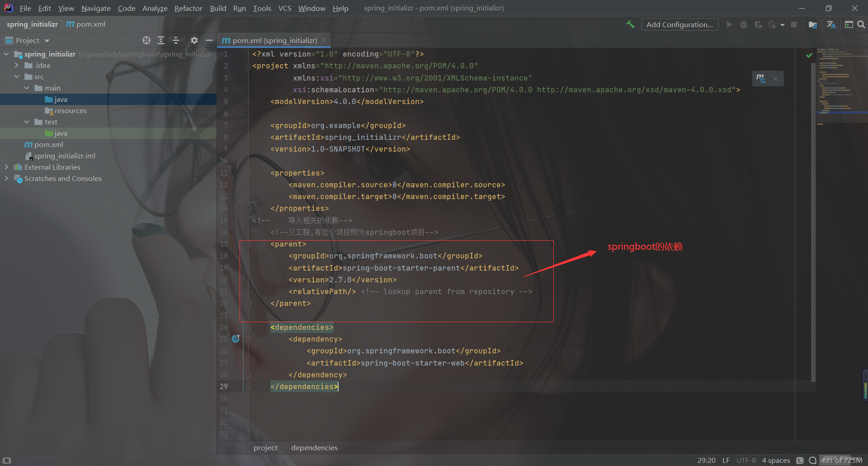Screen dimensions: 868x466
Task: Click the editor vertical scrollbar
Action: click(x=813, y=222)
